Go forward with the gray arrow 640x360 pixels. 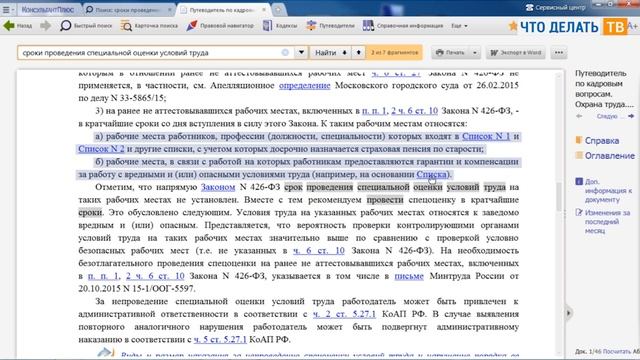[x=45, y=26]
